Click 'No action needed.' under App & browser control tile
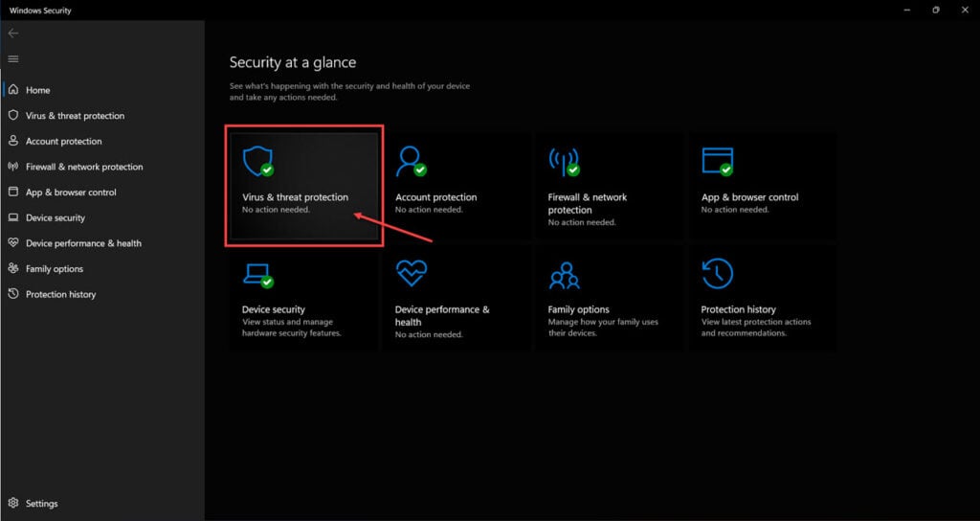 pyautogui.click(x=735, y=210)
